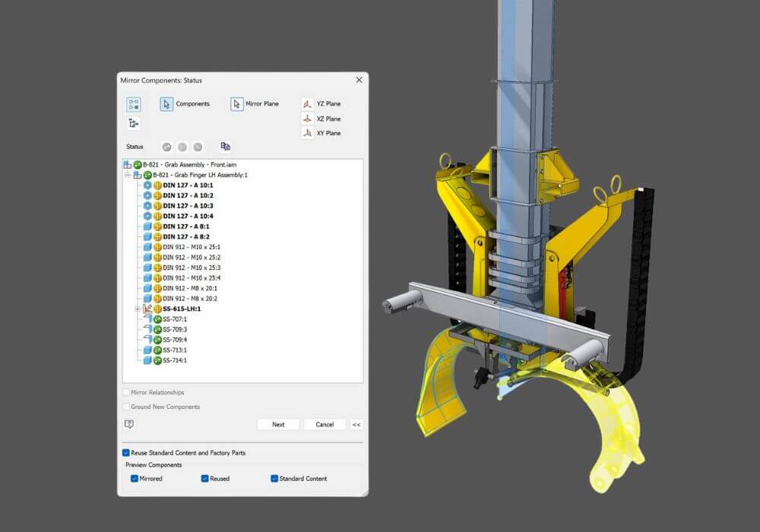Toggle the Standard Content preview option
Viewport: 760px width, 532px height.
click(273, 478)
